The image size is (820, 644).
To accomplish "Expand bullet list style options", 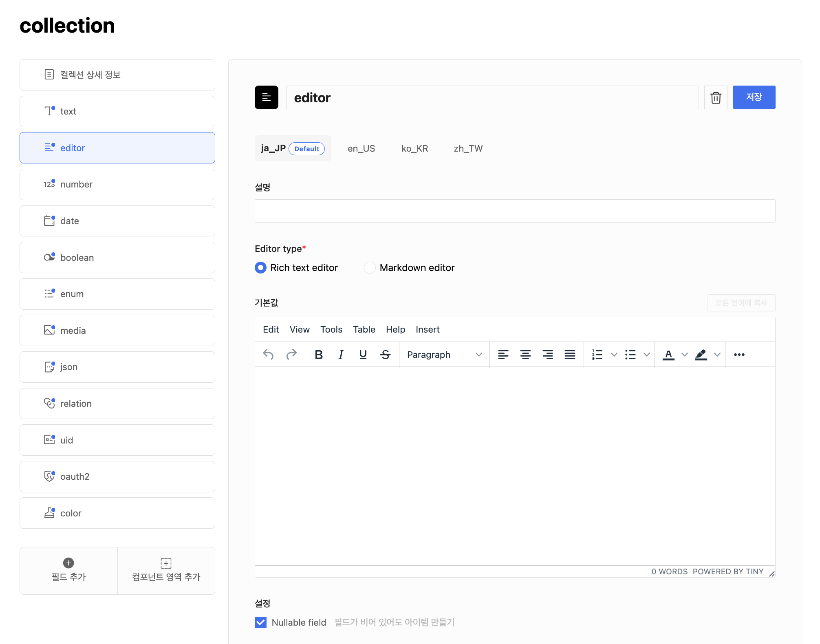I will (x=647, y=355).
